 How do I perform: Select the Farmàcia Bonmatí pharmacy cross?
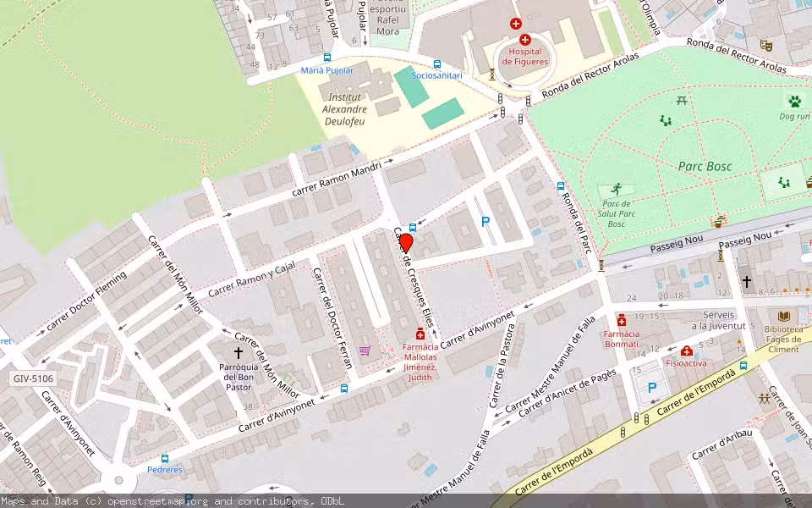(x=622, y=322)
